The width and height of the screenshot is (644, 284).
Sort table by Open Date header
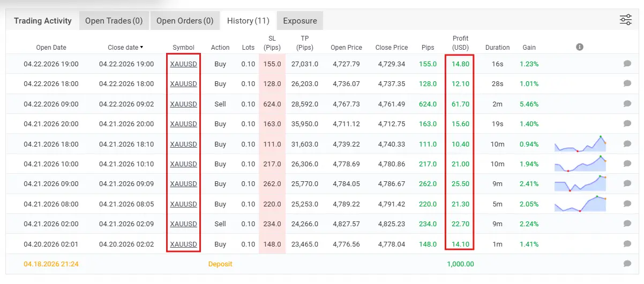click(51, 47)
